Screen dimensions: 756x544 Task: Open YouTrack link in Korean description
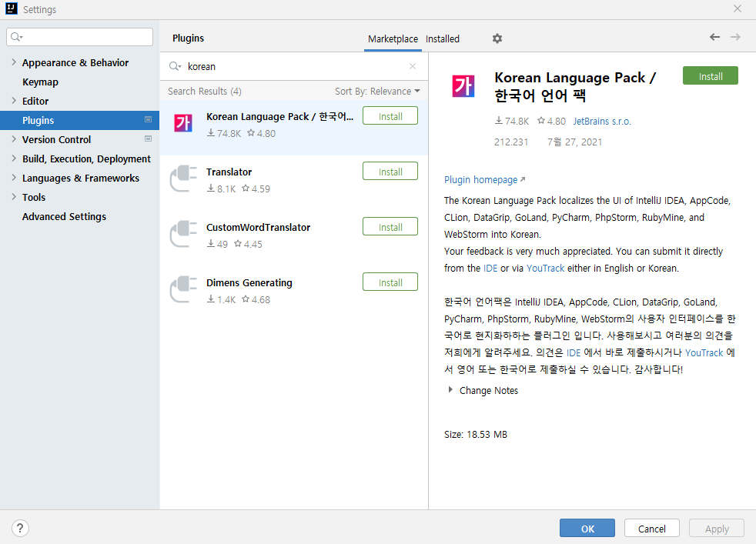pyautogui.click(x=704, y=352)
